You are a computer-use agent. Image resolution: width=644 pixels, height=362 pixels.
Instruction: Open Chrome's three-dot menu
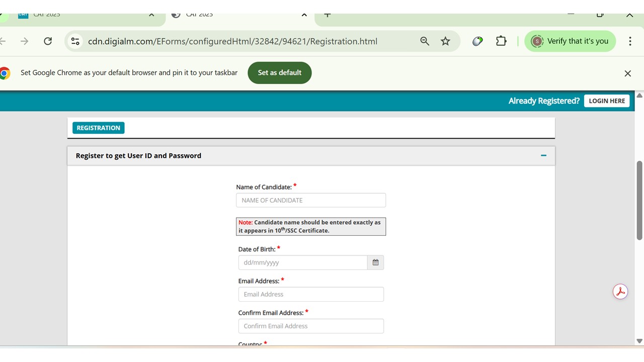[630, 41]
